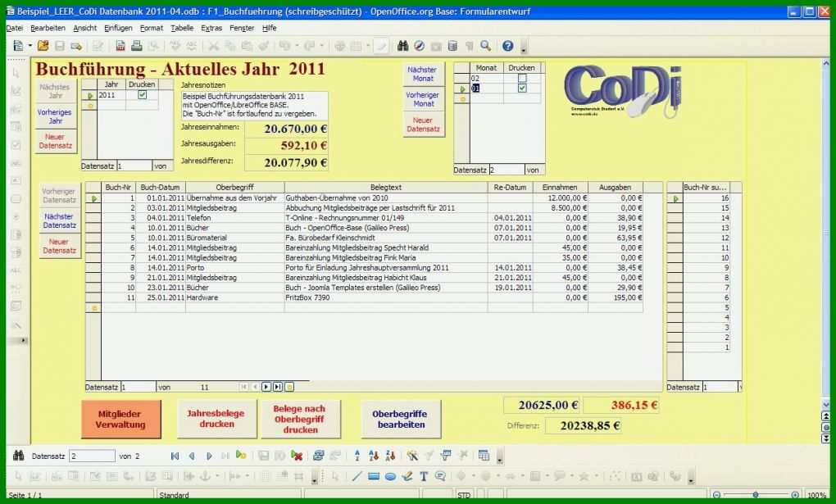
Task: Toggle the Drucken checkbox for year 2011
Action: 143,94
